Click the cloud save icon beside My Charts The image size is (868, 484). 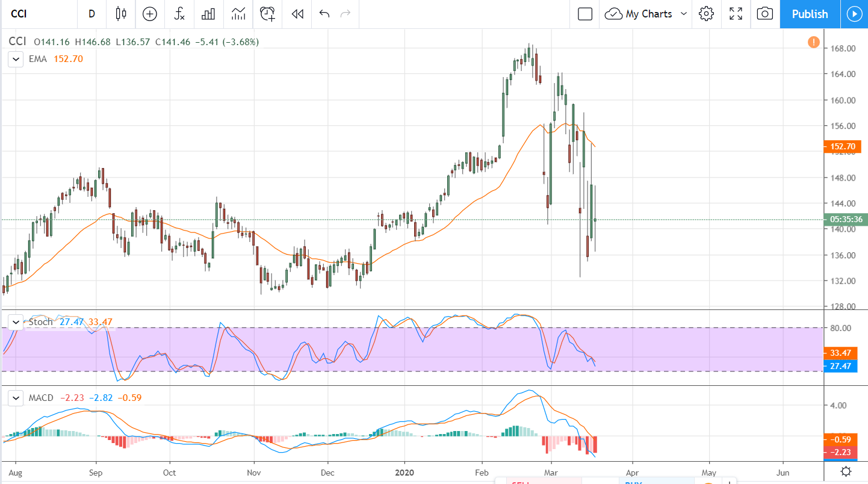[613, 14]
